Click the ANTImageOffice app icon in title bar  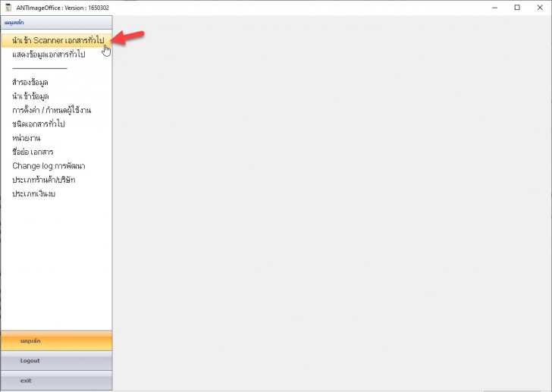click(8, 8)
